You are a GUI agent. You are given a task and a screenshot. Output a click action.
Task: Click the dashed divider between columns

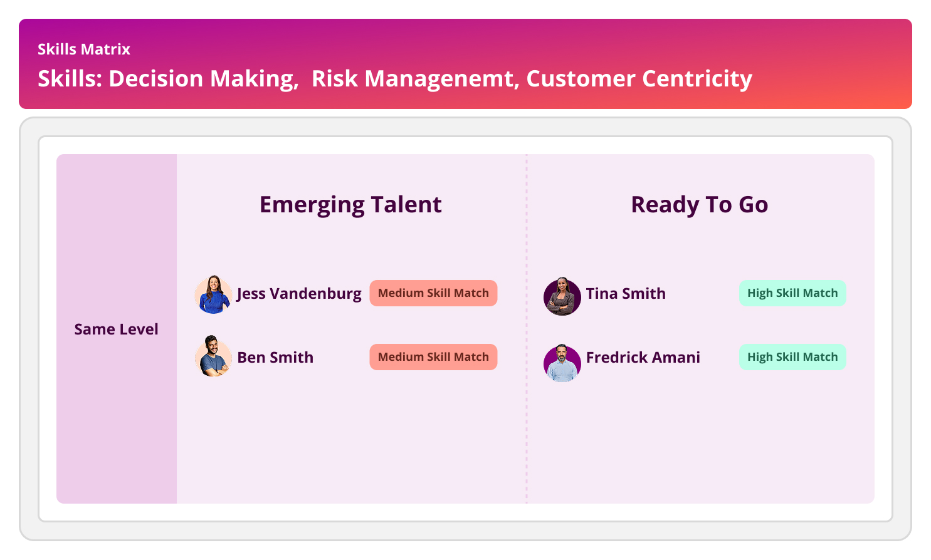point(527,329)
